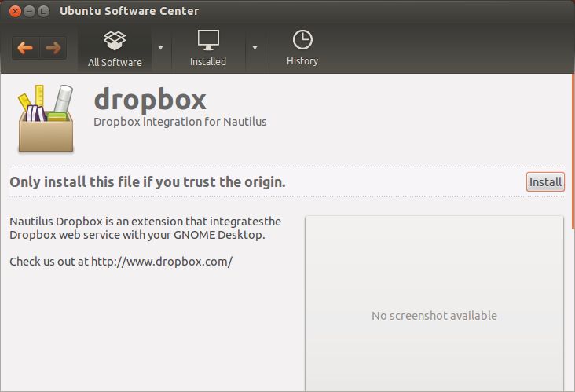Click 'Dropbox integration for Nautilus' subtitle

coord(180,122)
